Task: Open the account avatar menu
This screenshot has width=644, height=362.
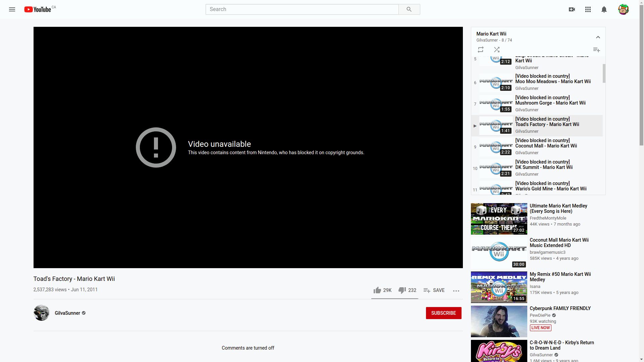Action: [624, 9]
